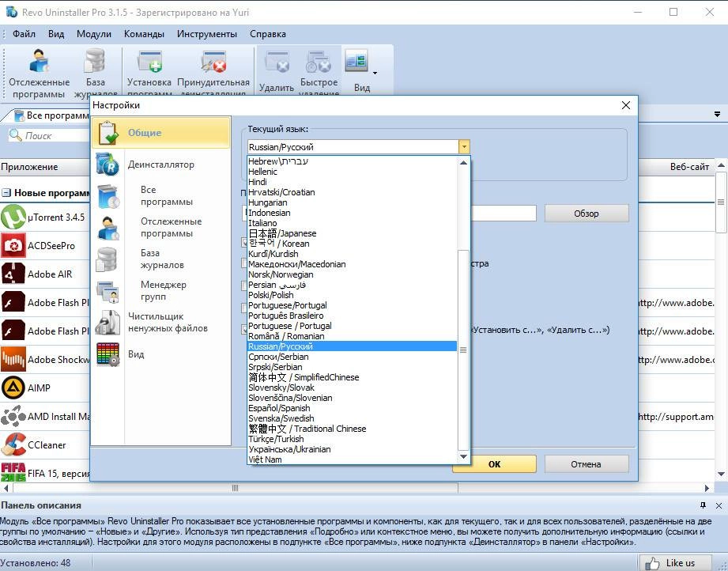Screen dimensions: 728x571
Task: Open the Tracked Programs (Отслеженные программы) toolbar icon
Action: tap(39, 62)
